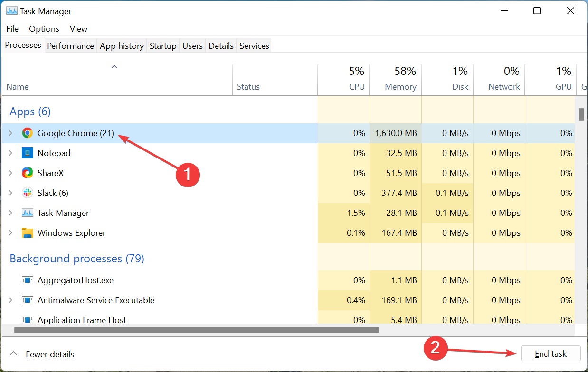588x372 pixels.
Task: Click ShareX's 51.5 MB memory cell
Action: tap(395, 173)
